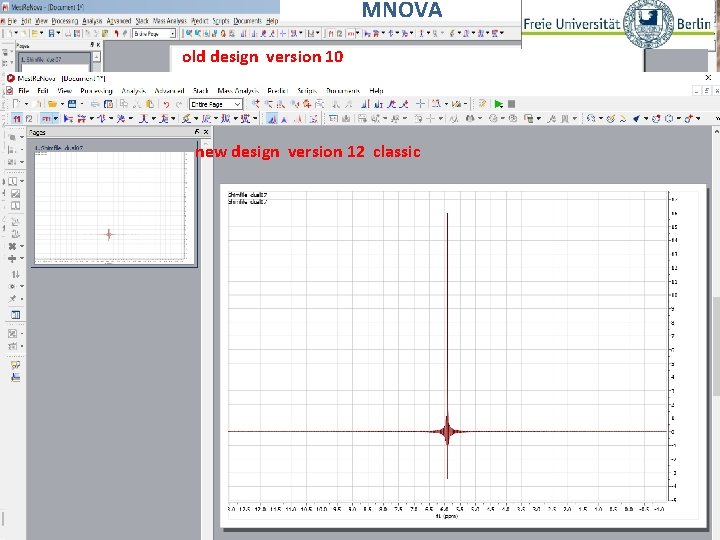Screen dimensions: 720x540
Task: Open the View menu in version 12 window
Action: click(64, 91)
